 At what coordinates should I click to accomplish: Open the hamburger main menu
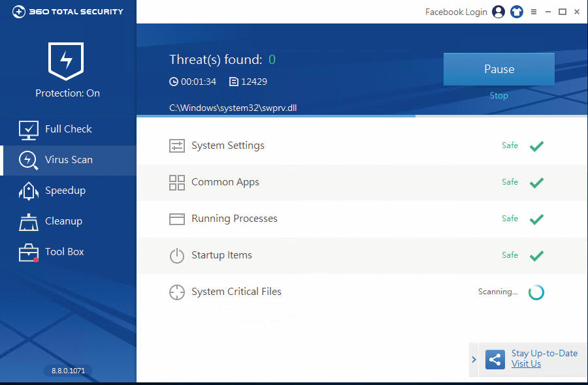pos(534,12)
